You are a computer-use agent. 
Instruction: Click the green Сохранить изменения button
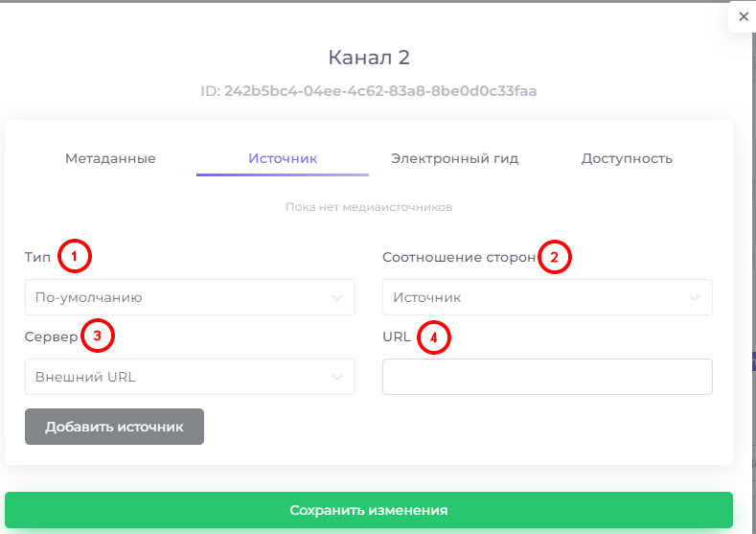click(369, 510)
